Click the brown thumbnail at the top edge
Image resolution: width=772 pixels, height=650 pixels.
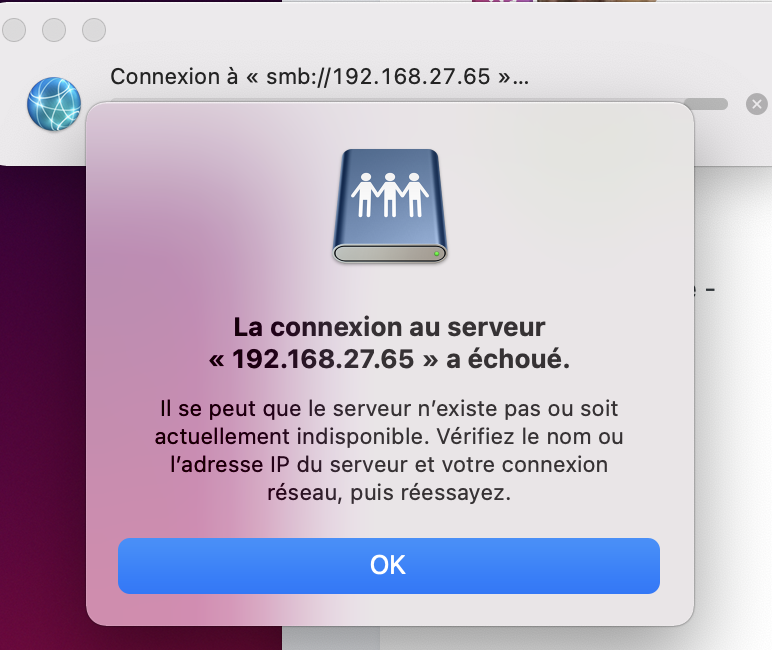click(597, 1)
